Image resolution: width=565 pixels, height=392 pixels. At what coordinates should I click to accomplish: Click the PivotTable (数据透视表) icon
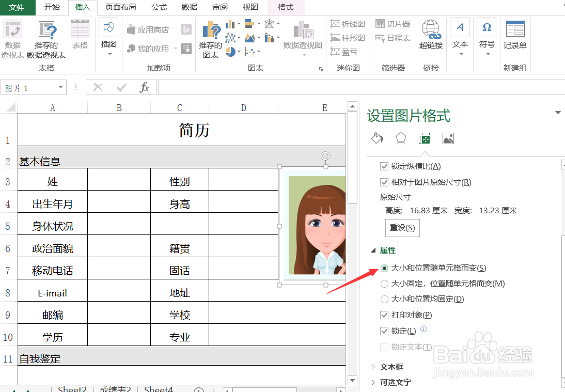tap(12, 39)
